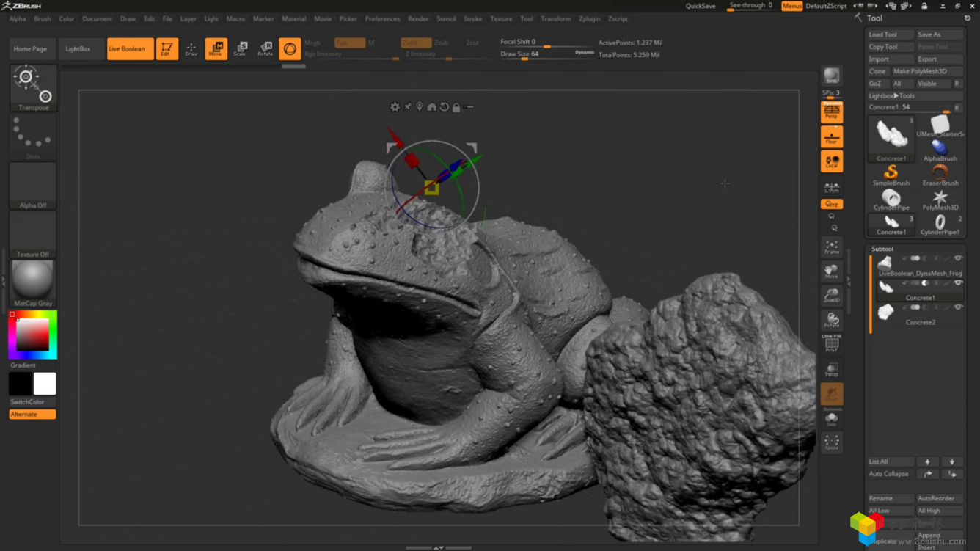The image size is (980, 551).
Task: Click the gizmo customize gear icon
Action: click(395, 107)
